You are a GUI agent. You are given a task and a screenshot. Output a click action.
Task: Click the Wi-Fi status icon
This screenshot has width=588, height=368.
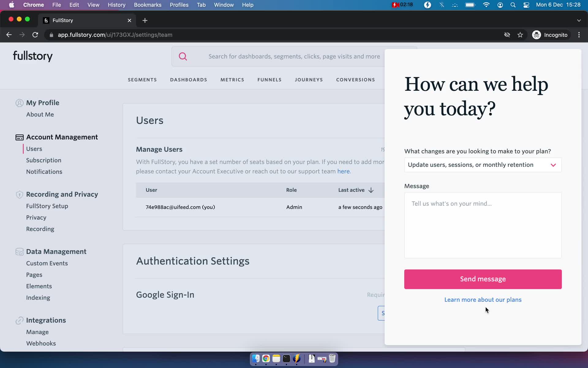(486, 5)
